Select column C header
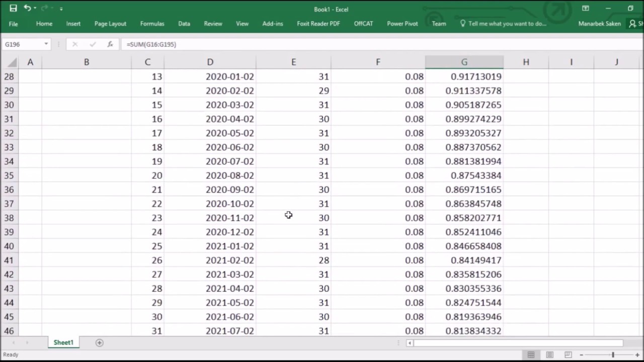Viewport: 644px width, 362px height. [x=147, y=62]
